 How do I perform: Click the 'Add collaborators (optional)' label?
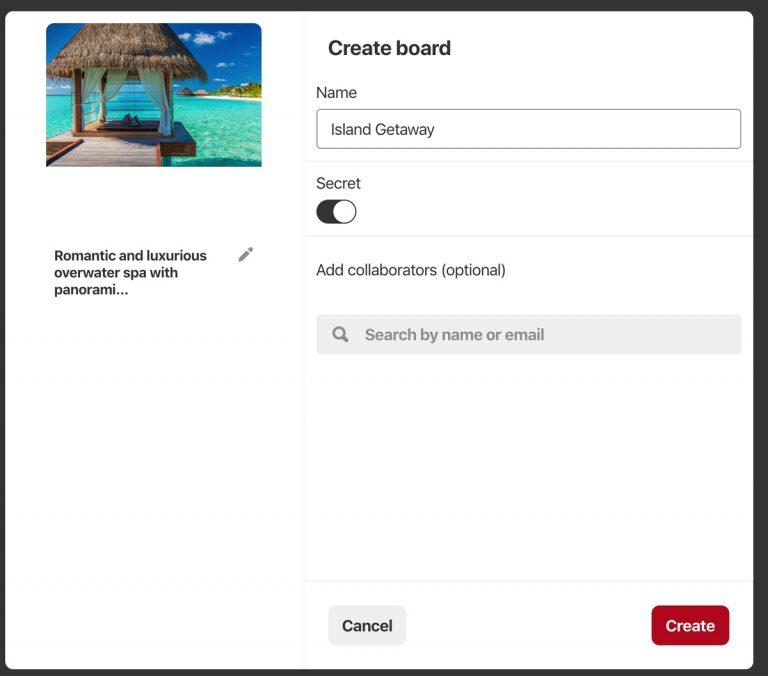(411, 270)
